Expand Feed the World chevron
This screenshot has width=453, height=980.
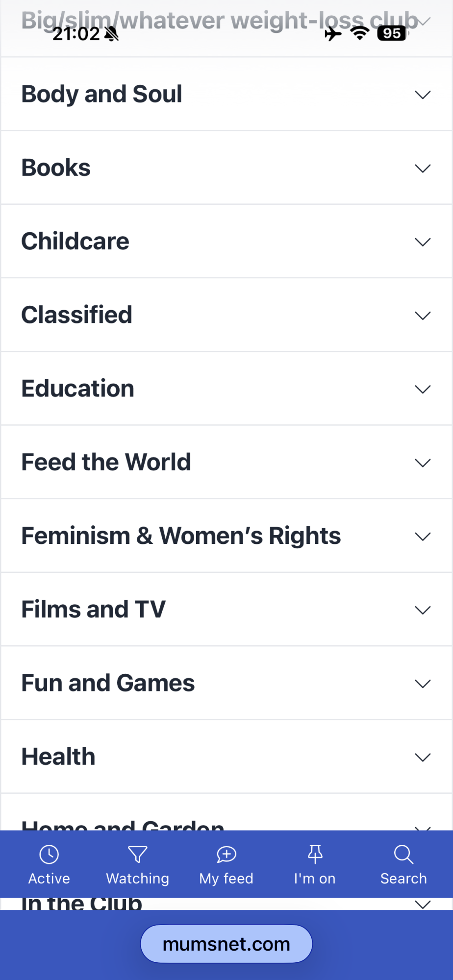[x=423, y=463]
